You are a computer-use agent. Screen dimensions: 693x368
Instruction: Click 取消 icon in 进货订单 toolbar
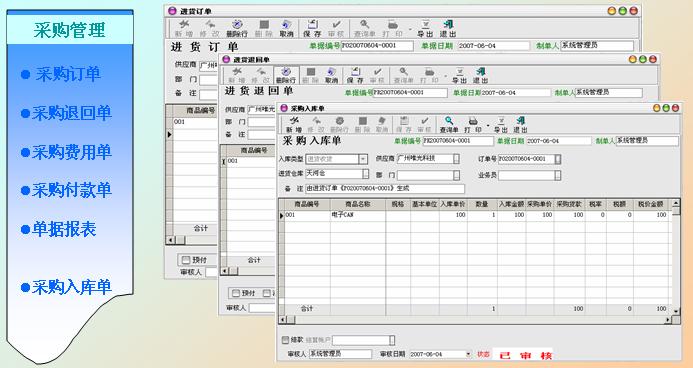pos(286,28)
